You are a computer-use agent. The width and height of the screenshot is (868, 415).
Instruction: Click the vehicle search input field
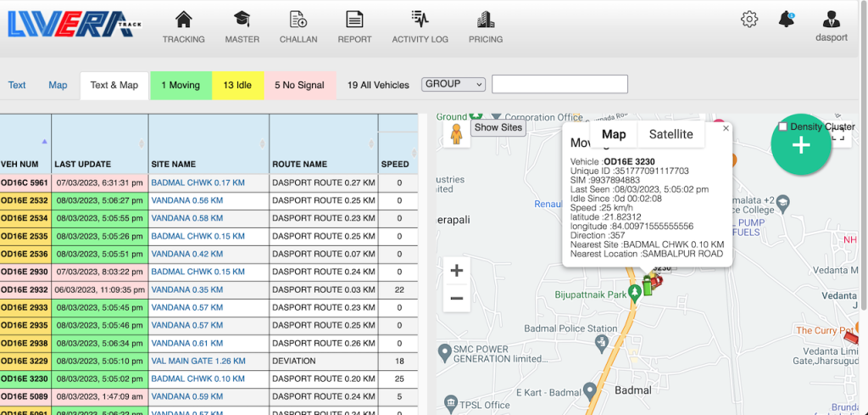(x=559, y=84)
